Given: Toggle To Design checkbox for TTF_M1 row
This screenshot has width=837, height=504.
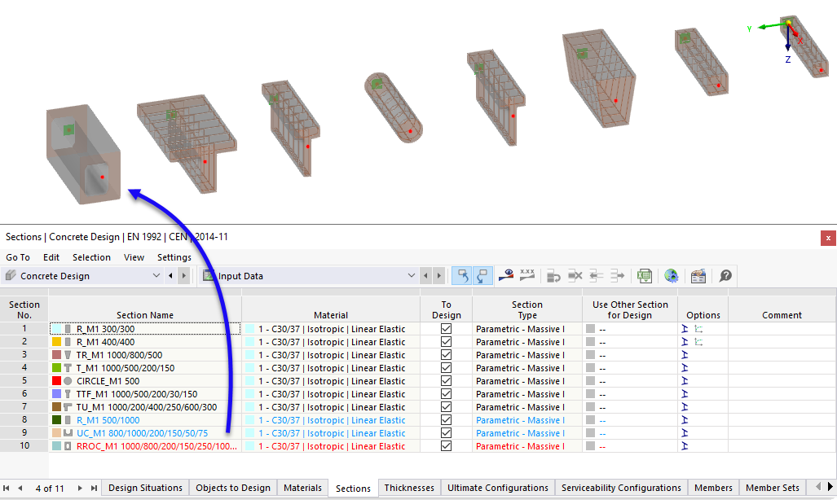Looking at the screenshot, I should pos(447,393).
